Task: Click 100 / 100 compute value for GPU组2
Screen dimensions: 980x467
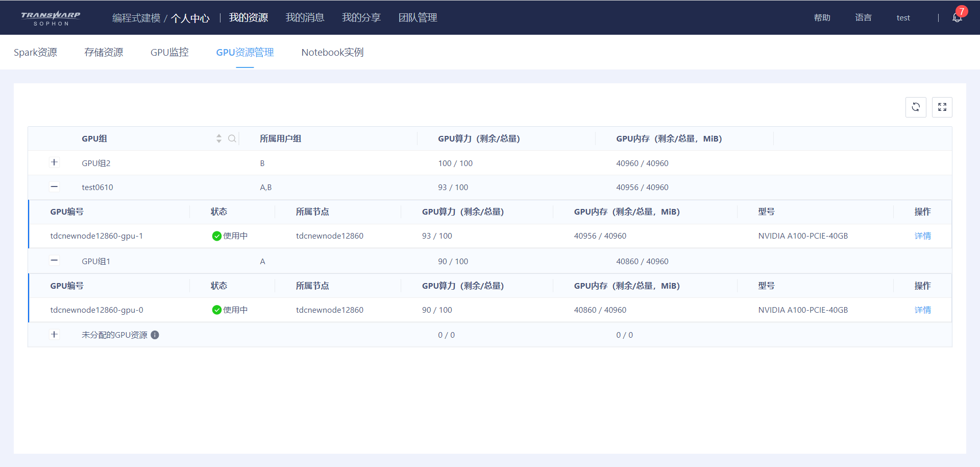Action: pos(455,163)
